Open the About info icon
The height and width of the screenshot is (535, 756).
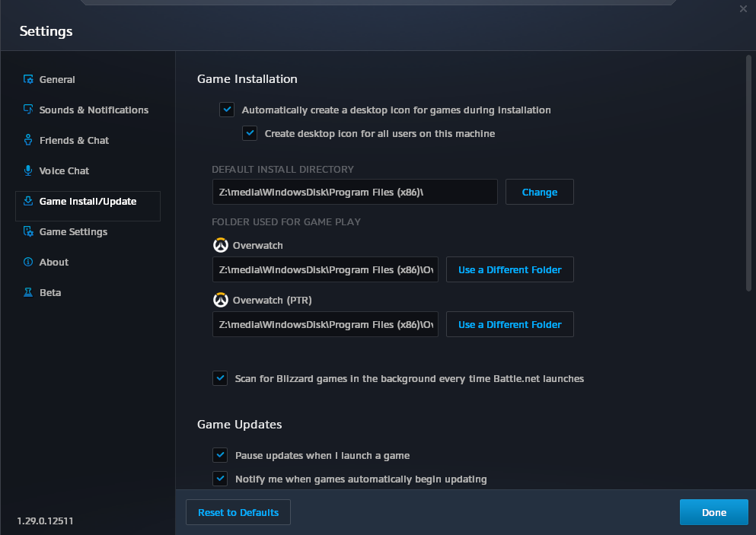click(28, 262)
